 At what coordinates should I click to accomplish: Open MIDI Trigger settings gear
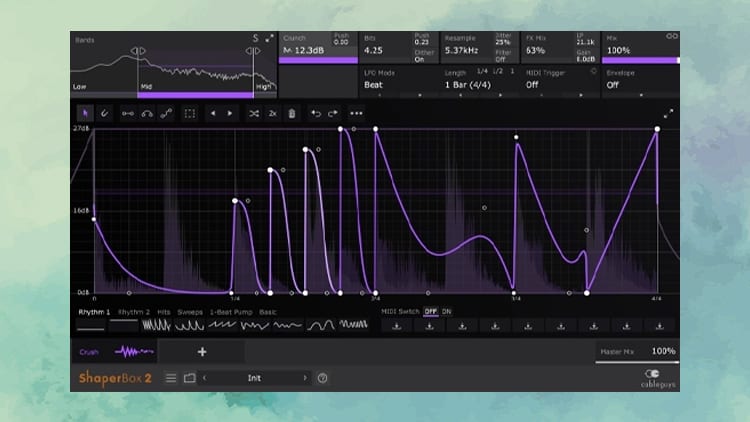coord(593,71)
